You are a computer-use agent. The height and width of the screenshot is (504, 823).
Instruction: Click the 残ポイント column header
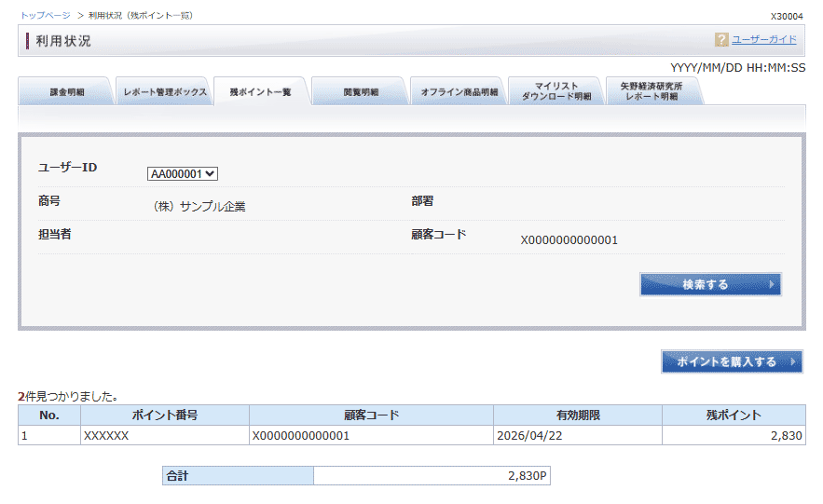click(734, 415)
